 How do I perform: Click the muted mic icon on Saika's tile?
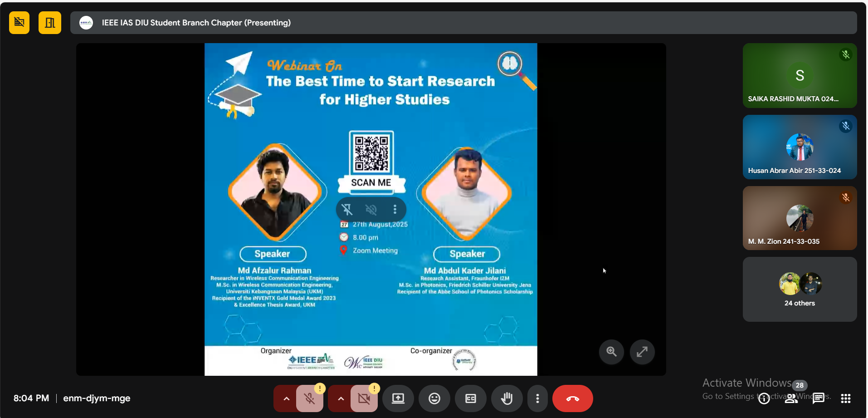click(846, 54)
